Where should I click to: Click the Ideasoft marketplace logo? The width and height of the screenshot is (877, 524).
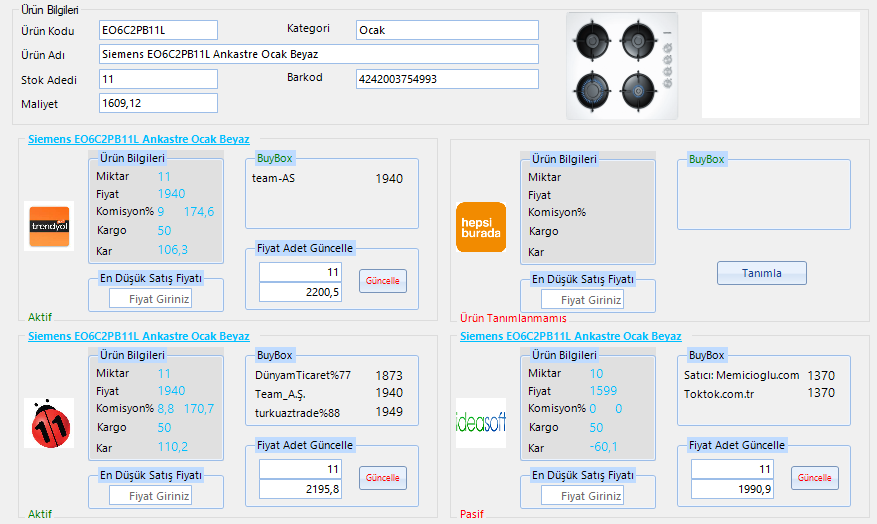point(481,422)
